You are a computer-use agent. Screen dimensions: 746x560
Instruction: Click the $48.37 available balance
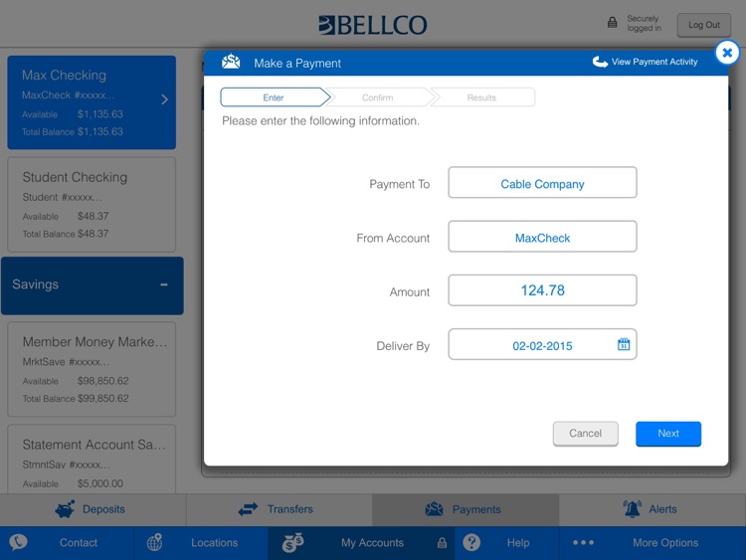click(x=93, y=216)
